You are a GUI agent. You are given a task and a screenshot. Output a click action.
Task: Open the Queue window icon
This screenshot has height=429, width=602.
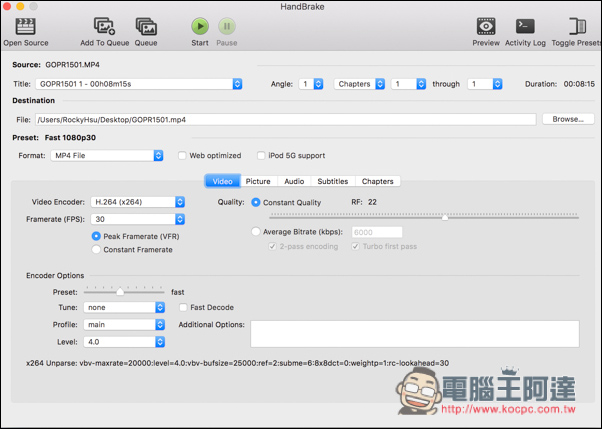point(146,27)
